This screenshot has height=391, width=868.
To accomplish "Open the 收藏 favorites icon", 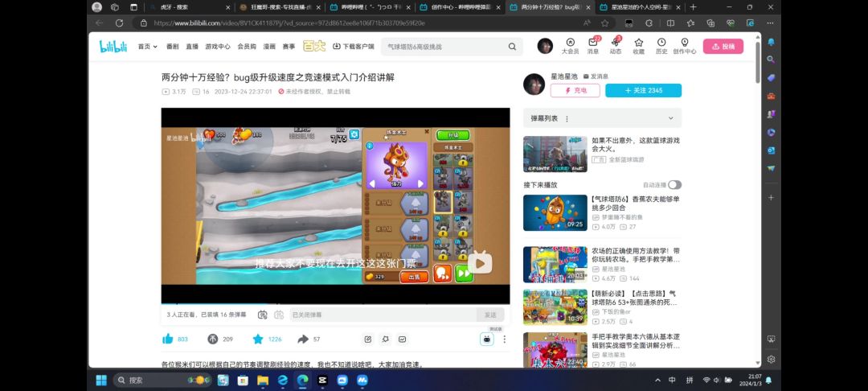I will click(638, 46).
